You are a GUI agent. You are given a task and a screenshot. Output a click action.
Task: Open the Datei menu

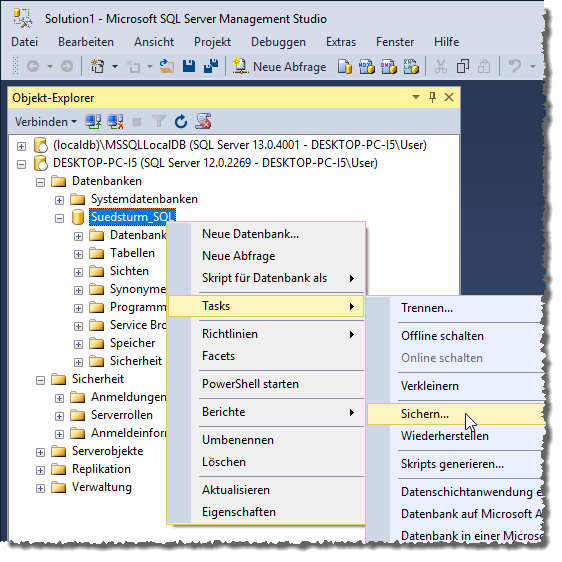24,42
